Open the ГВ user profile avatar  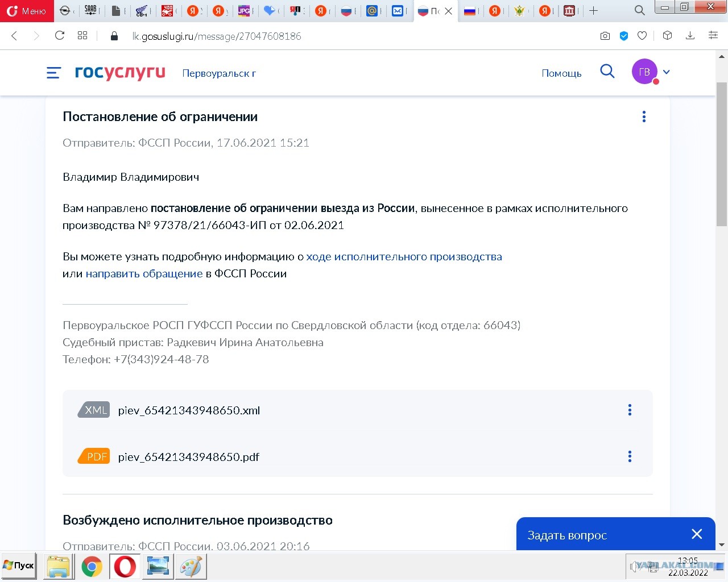(644, 72)
